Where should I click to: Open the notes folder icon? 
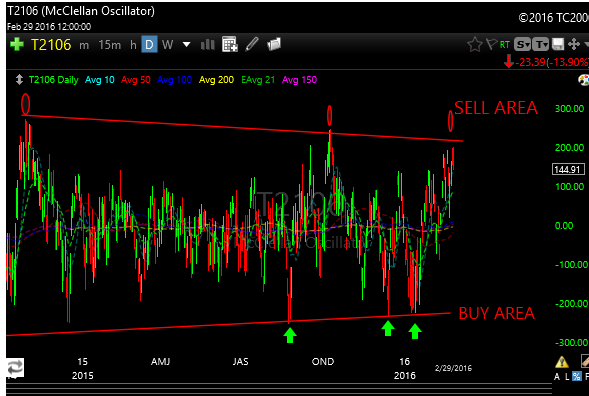274,44
